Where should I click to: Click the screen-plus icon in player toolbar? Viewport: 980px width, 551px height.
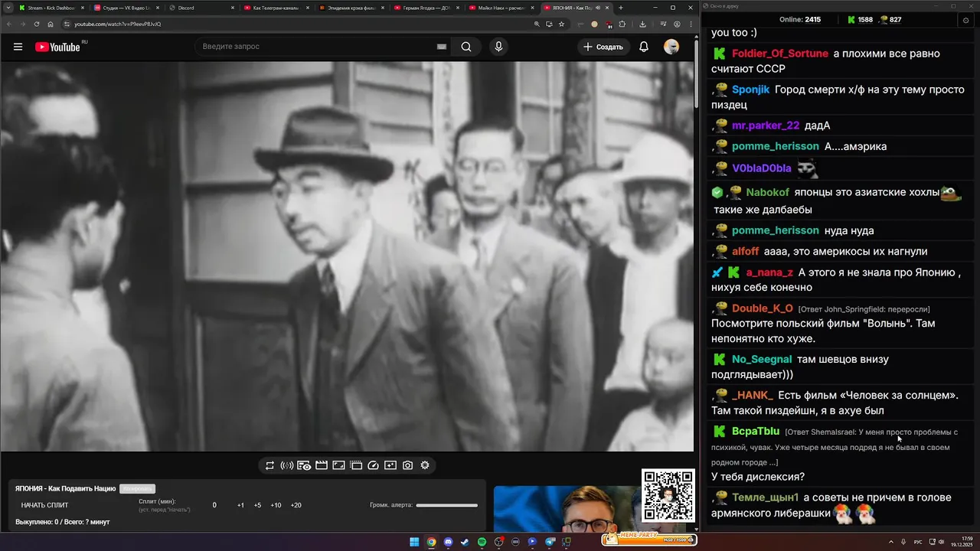click(x=390, y=465)
